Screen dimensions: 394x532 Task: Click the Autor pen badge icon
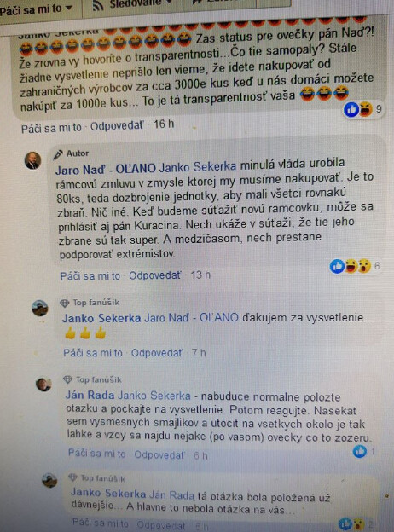[x=58, y=154]
